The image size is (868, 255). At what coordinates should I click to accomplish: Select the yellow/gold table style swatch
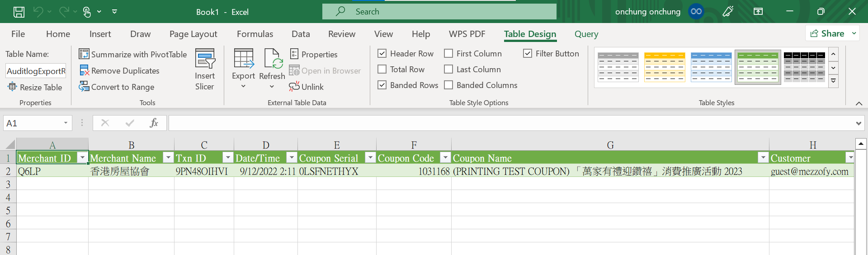[665, 67]
